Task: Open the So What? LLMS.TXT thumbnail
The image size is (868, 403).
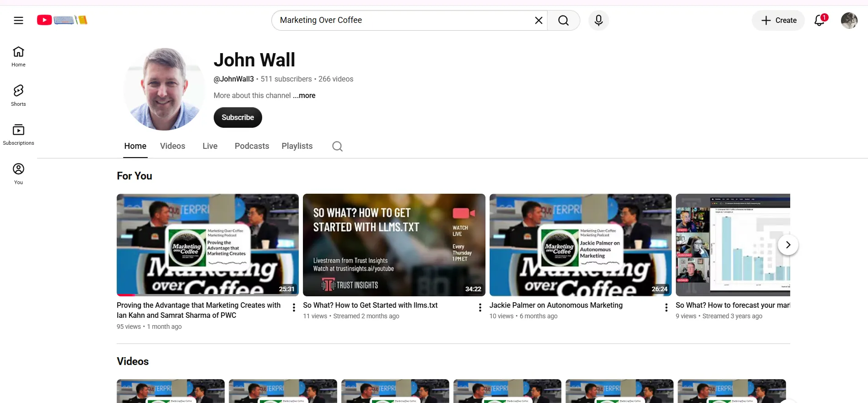Action: click(394, 245)
